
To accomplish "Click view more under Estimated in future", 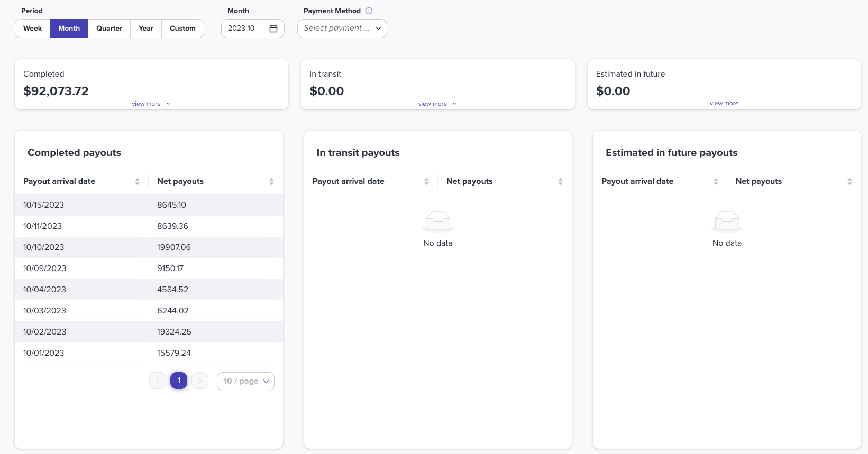I will point(724,103).
